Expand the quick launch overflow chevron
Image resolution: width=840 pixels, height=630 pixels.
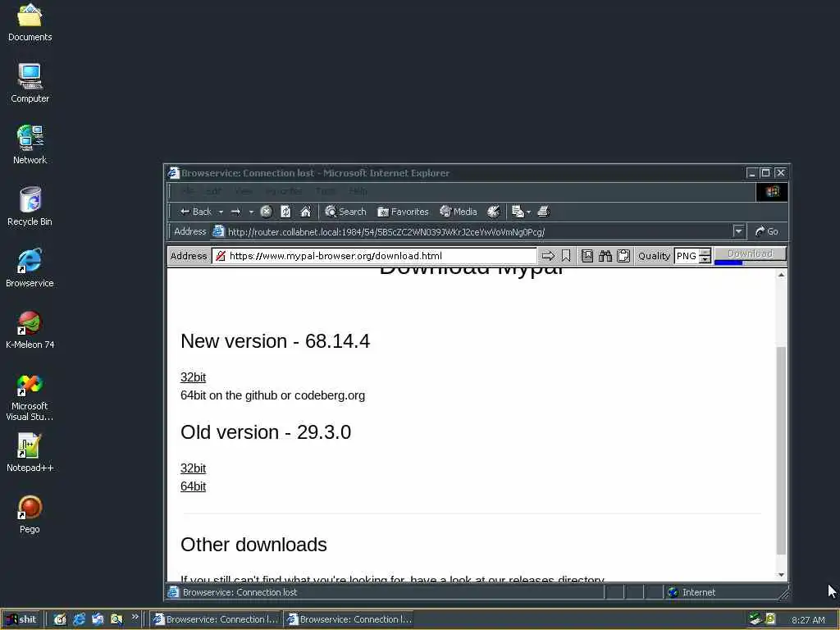coord(135,617)
